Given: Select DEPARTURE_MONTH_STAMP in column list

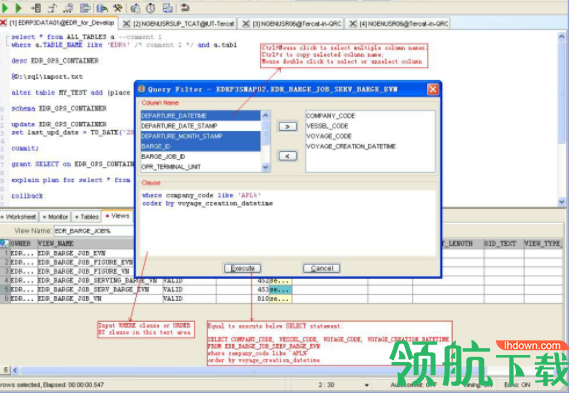Looking at the screenshot, I should 200,136.
